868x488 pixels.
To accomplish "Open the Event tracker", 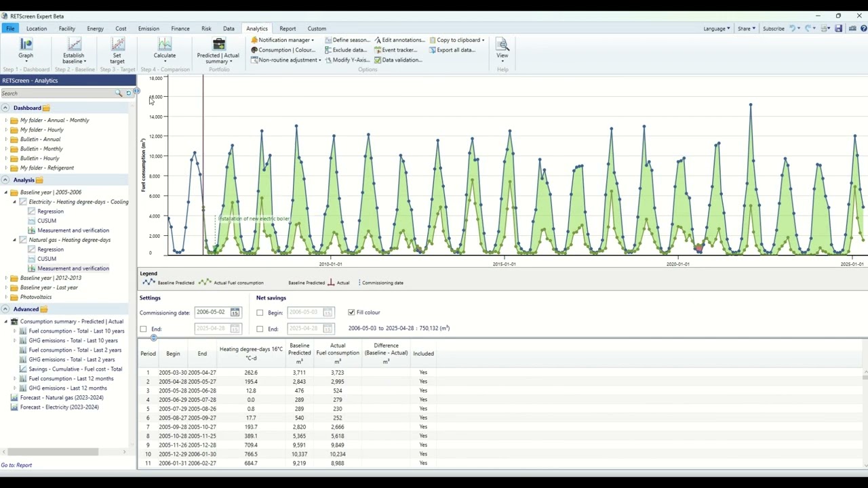I will click(396, 50).
